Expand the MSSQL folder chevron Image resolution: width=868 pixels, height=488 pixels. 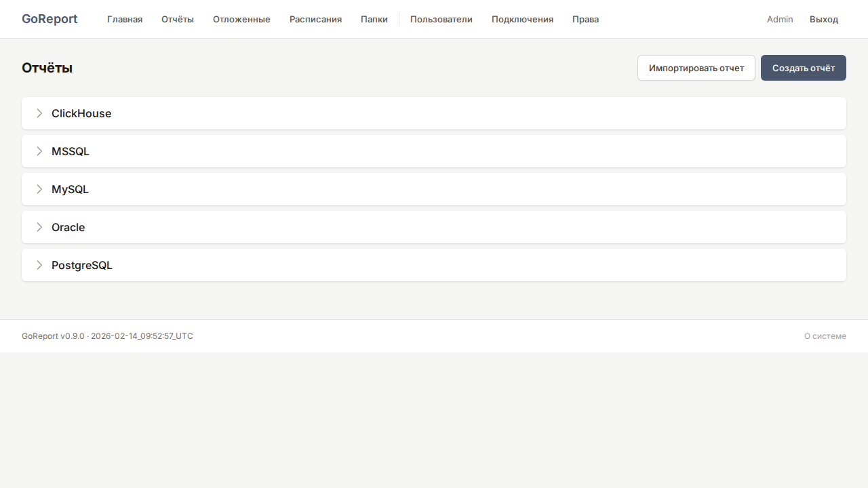[x=39, y=151]
